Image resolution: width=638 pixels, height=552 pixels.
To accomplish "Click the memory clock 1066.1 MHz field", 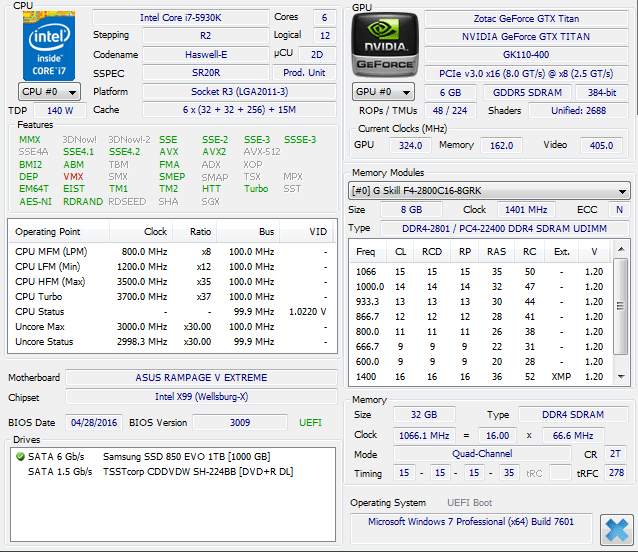I will pyautogui.click(x=424, y=436).
